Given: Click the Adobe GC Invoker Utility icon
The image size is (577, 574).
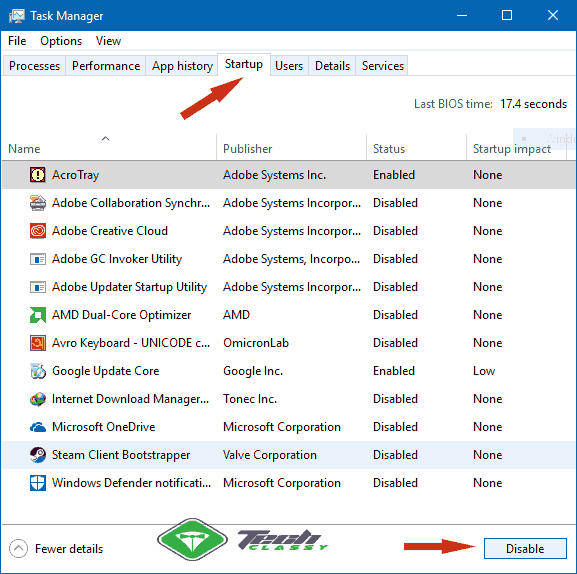Looking at the screenshot, I should [38, 259].
